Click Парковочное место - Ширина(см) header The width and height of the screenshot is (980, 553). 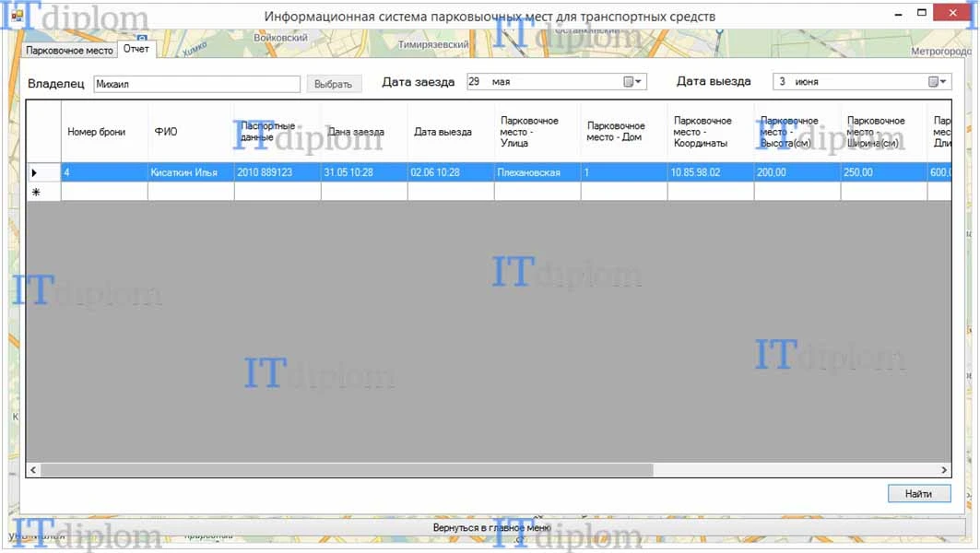pos(884,132)
